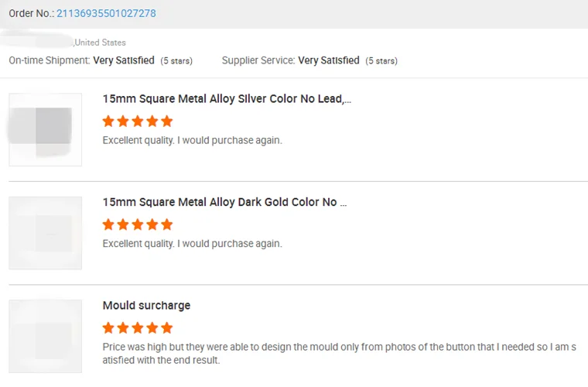Viewport: 588px width, 387px height.
Task: Open order number 21136935501027278 link
Action: [106, 14]
